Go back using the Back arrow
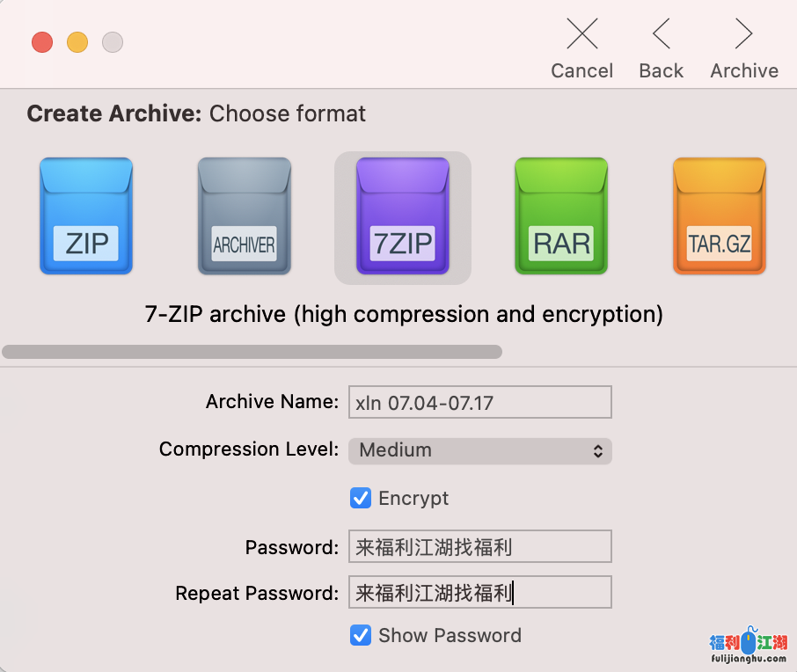The width and height of the screenshot is (797, 672). (x=662, y=35)
